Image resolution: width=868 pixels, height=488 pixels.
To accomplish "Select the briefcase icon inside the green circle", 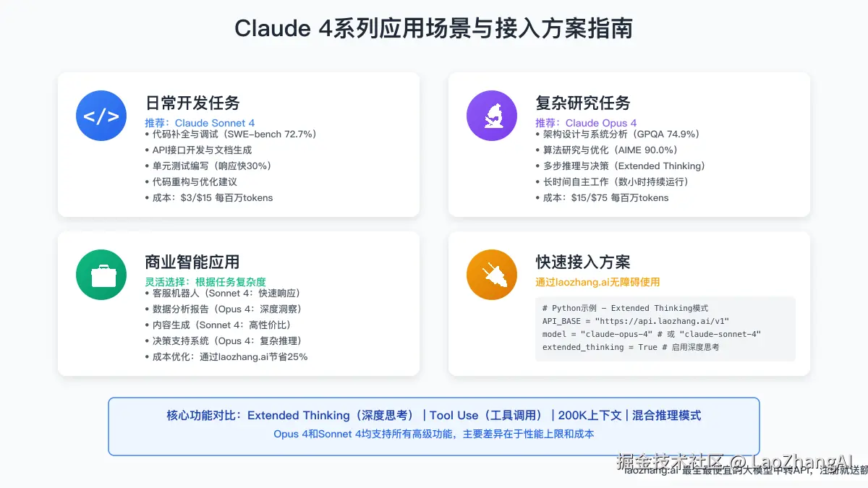I will (x=101, y=275).
